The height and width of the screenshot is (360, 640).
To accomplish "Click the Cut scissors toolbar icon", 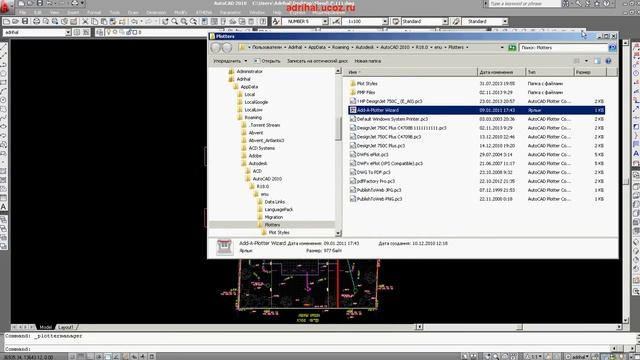I will (85, 21).
